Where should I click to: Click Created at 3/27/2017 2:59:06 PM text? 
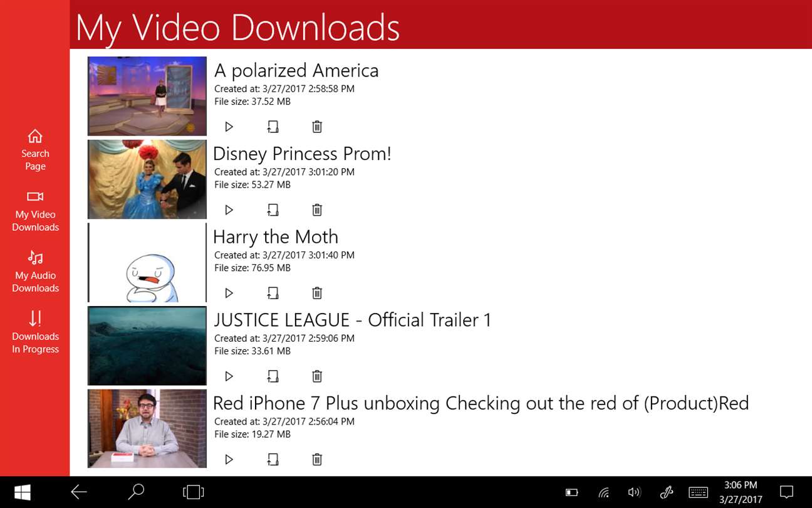click(x=284, y=338)
